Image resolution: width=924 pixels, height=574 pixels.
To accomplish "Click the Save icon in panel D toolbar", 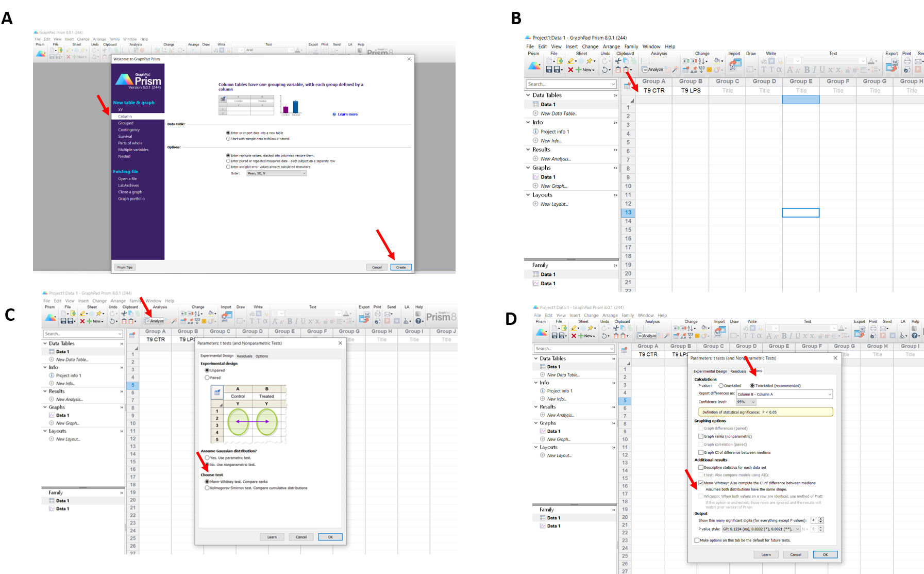I will [x=555, y=335].
